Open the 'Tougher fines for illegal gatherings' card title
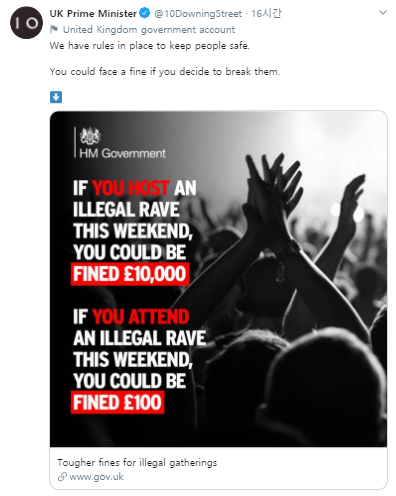The height and width of the screenshot is (496, 396). click(x=137, y=463)
